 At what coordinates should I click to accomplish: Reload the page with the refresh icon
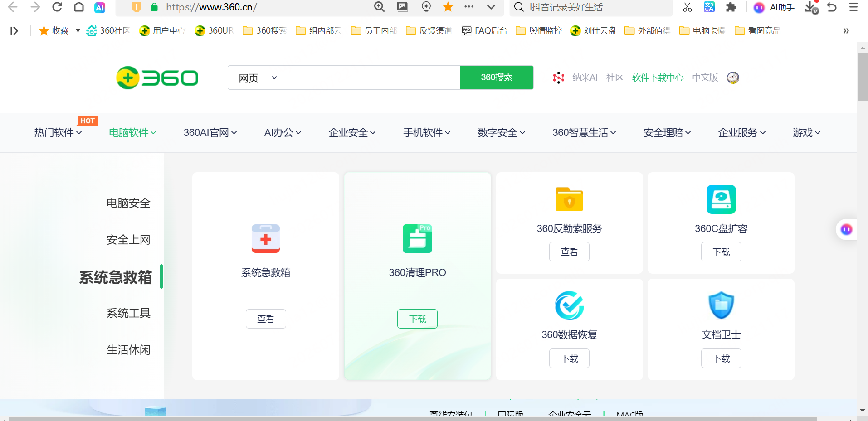(57, 7)
